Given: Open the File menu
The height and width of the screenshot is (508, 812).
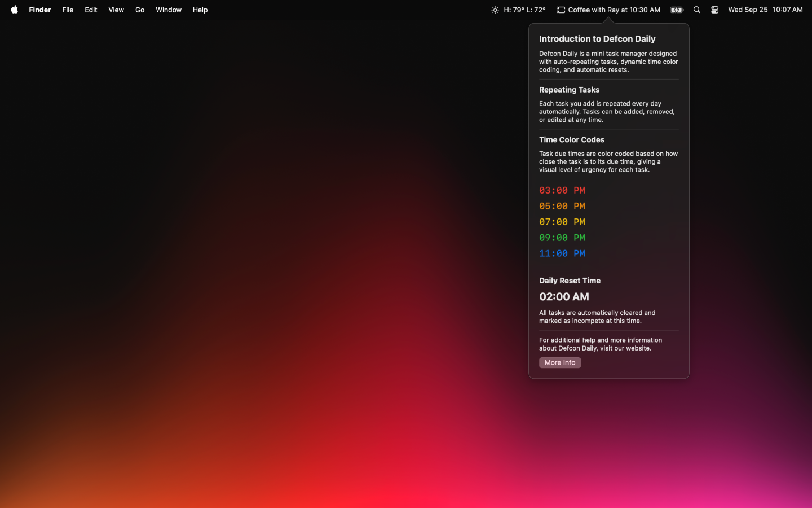Looking at the screenshot, I should [x=68, y=10].
